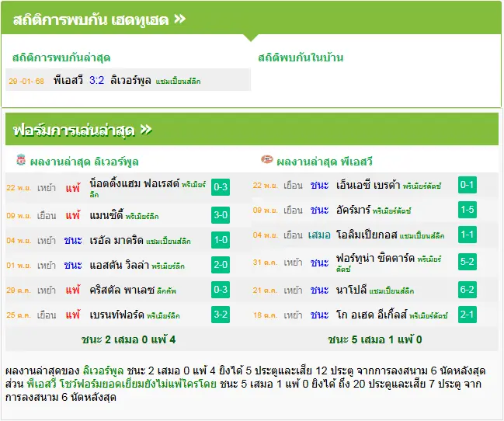Click the พีเอสวี team name in head-to-head row

pos(68,80)
